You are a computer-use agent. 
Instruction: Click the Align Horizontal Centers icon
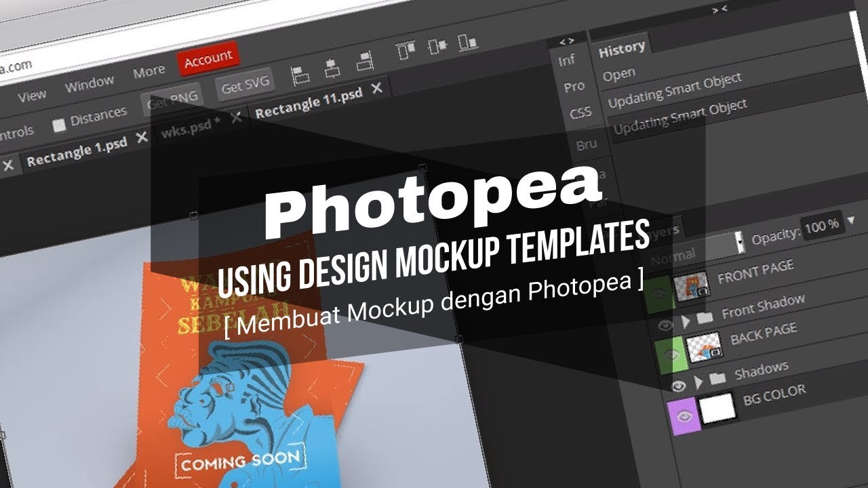click(x=332, y=68)
